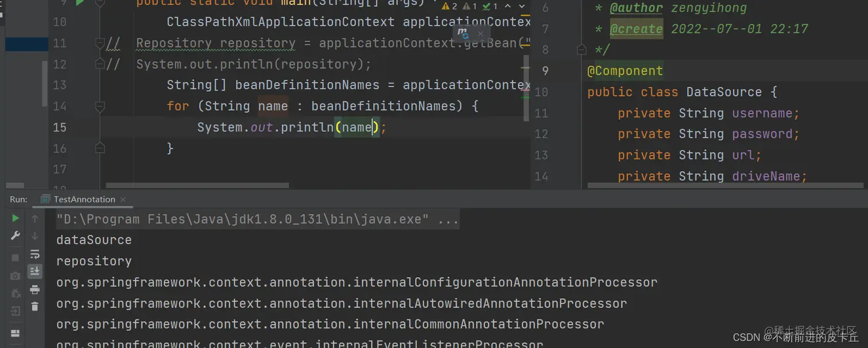Click the @Component annotation

point(625,71)
